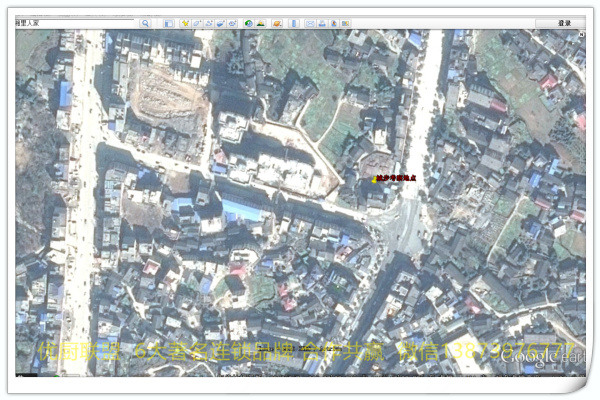Focus the search input field in the toolbar

pos(75,23)
